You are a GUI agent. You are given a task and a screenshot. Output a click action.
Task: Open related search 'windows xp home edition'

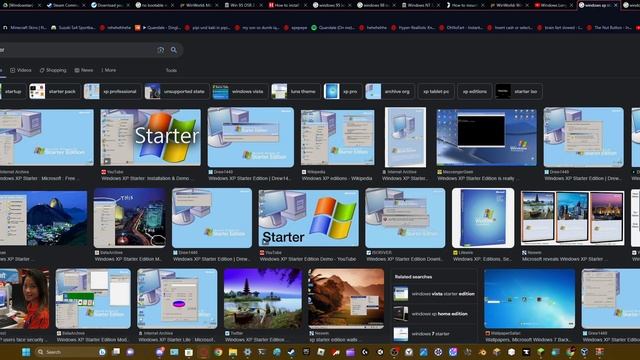[x=434, y=313]
